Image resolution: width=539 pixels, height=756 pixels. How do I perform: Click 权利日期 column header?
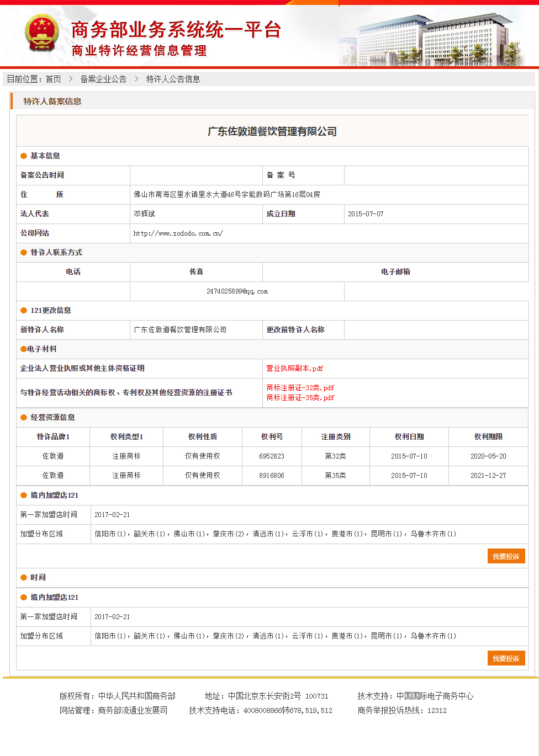[x=409, y=436]
